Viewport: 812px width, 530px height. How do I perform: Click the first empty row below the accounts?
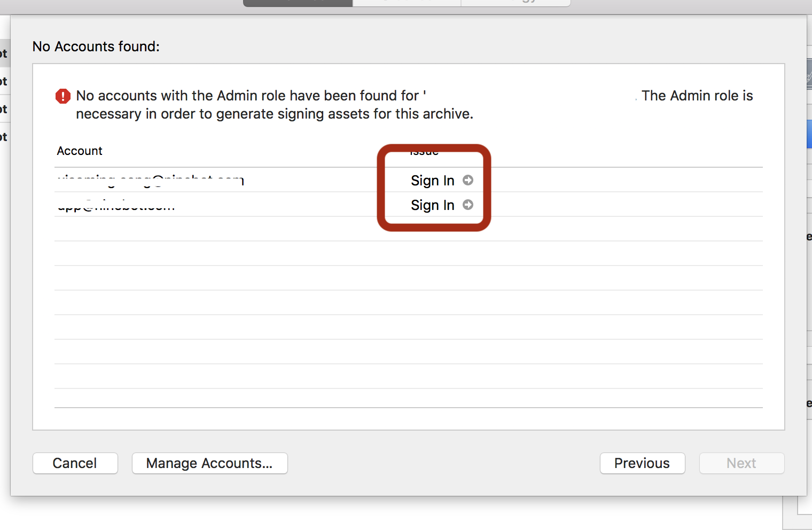(x=408, y=229)
